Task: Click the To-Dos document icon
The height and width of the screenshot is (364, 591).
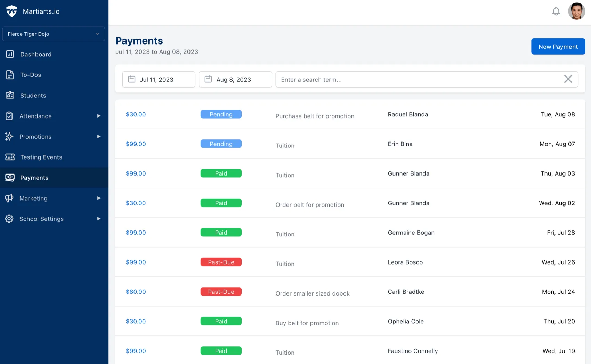Action: [10, 74]
